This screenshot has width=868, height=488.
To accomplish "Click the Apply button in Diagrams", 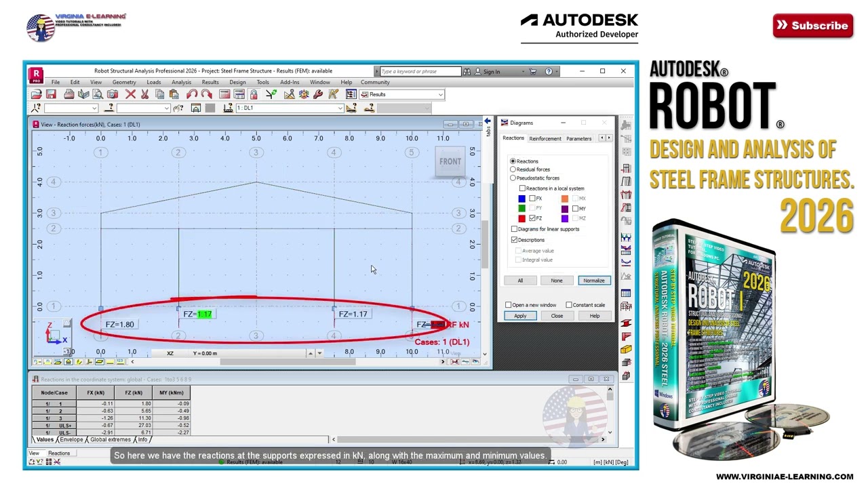I will (520, 316).
